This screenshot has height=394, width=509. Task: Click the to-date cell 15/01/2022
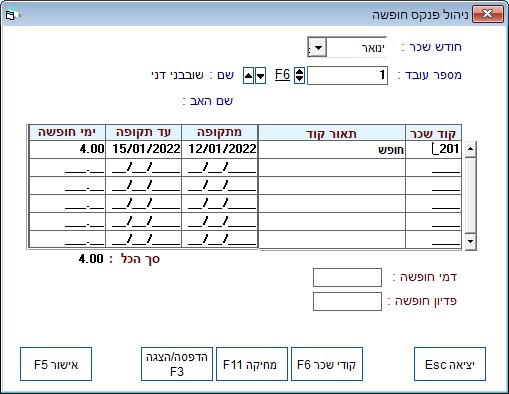(144, 149)
